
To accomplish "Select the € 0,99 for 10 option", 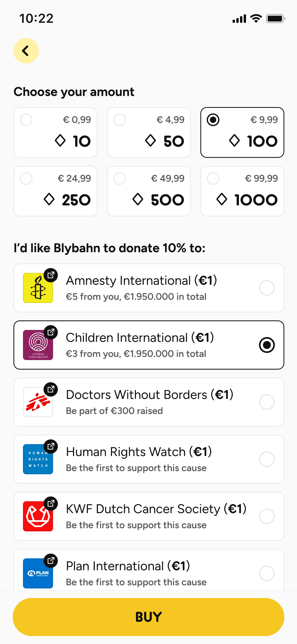I will (x=55, y=132).
